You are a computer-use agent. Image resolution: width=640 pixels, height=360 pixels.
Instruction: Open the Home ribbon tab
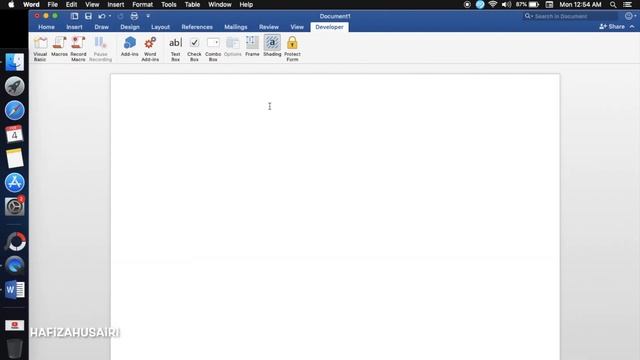tap(46, 27)
